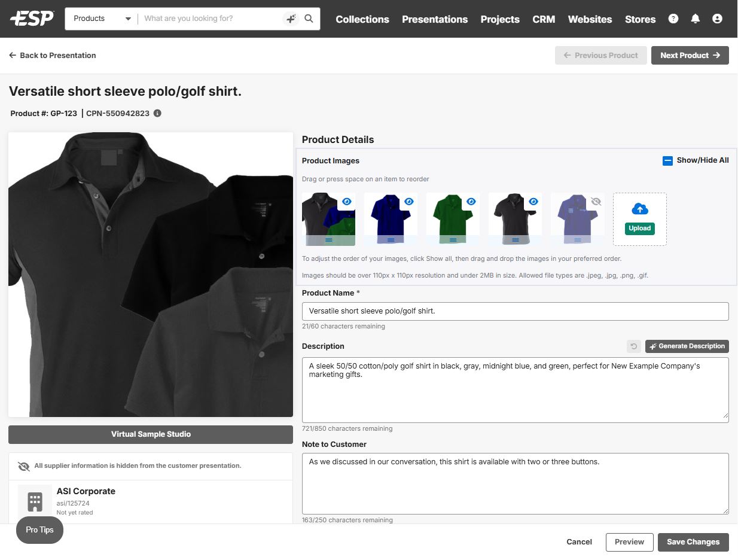
Task: Toggle the Show/Hide All checkbox
Action: click(x=667, y=160)
